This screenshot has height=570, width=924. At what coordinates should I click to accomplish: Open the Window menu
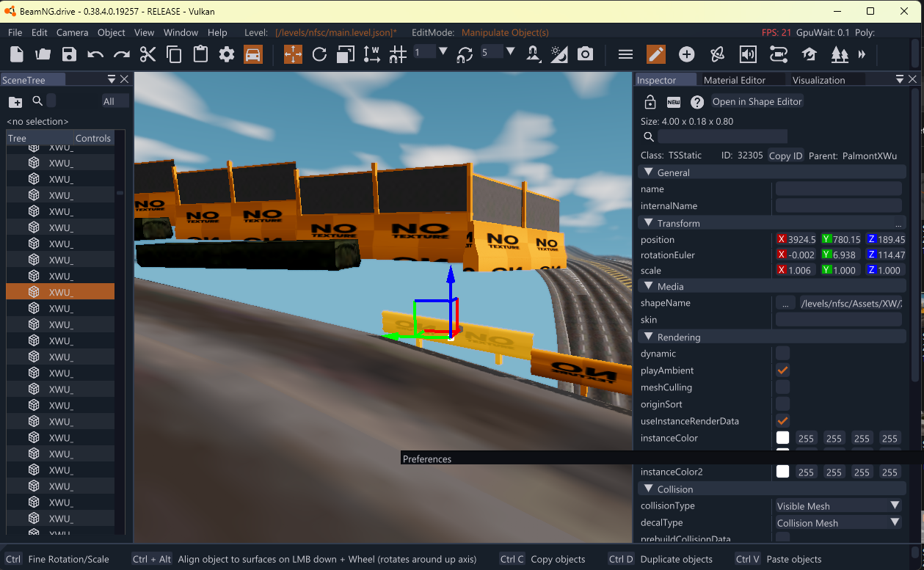(x=181, y=32)
